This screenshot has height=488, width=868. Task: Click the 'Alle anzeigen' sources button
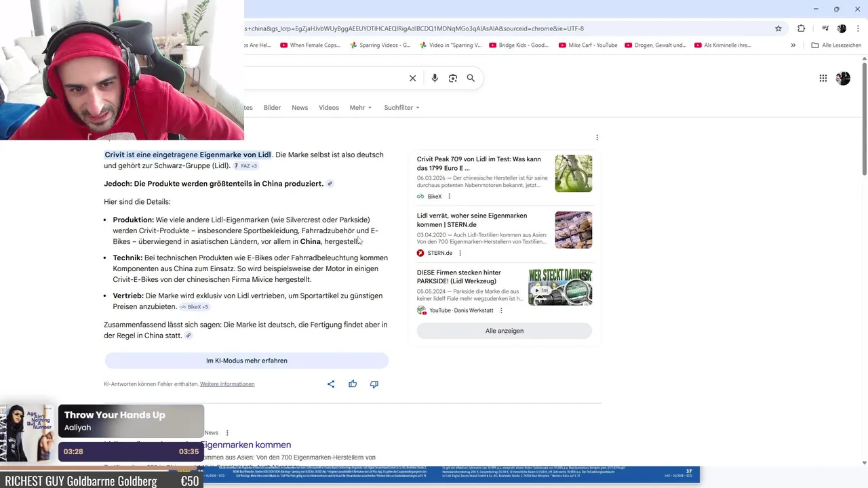point(505,331)
